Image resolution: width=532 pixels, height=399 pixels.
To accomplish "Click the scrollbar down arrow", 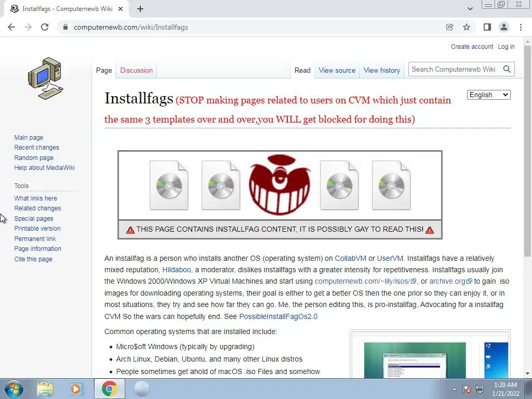I will pos(527,374).
